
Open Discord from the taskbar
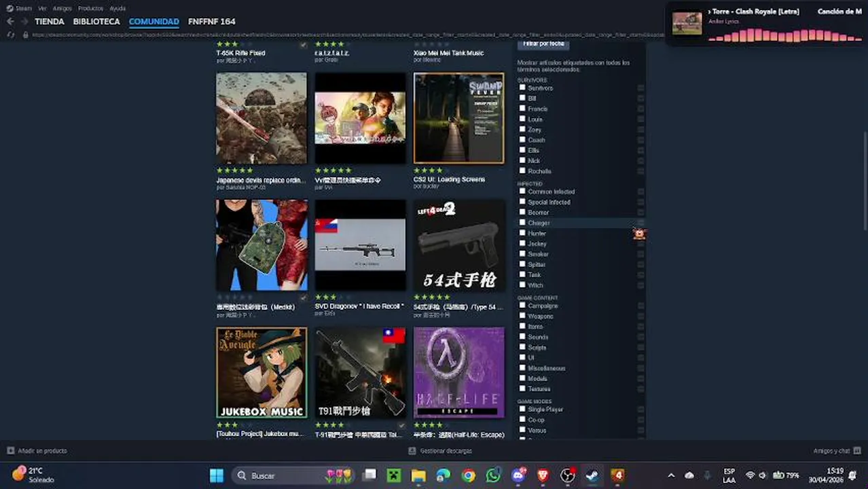pos(519,475)
